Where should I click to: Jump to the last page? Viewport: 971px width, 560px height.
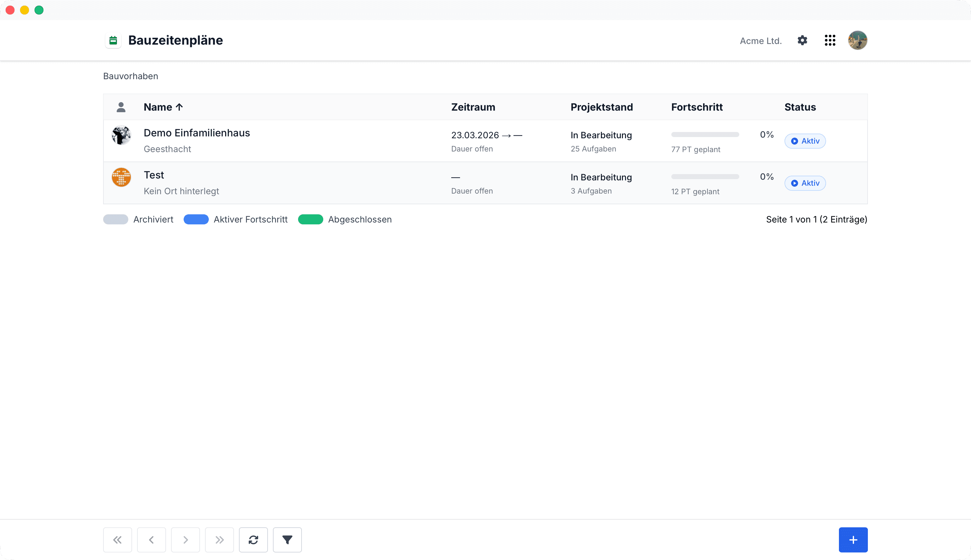[x=219, y=540]
